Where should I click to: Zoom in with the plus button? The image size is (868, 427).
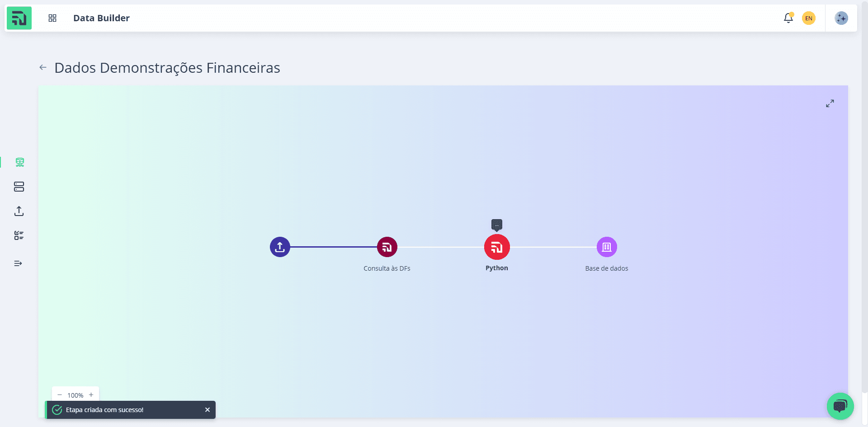tap(91, 395)
